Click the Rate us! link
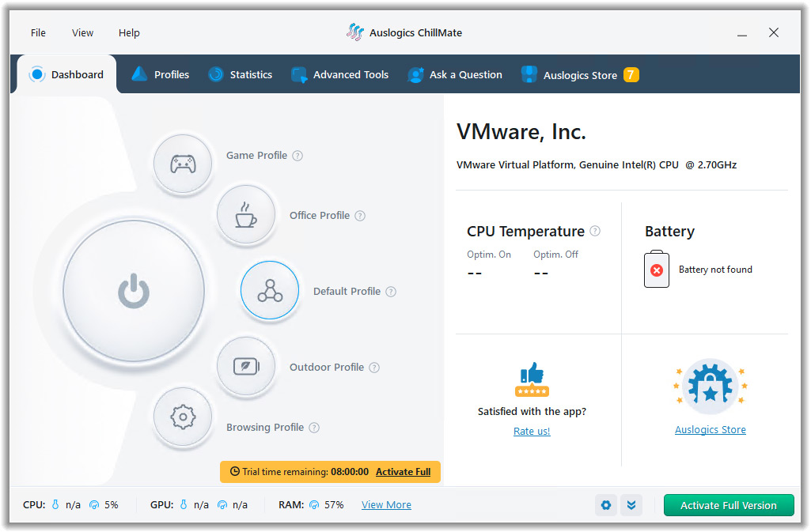Viewport: 811px width, 532px height. pos(532,431)
